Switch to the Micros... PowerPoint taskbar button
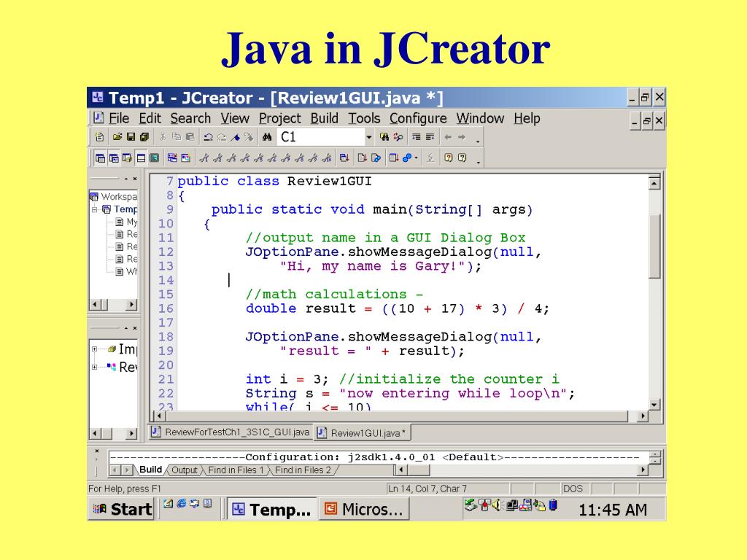The height and width of the screenshot is (560, 747). pyautogui.click(x=364, y=510)
